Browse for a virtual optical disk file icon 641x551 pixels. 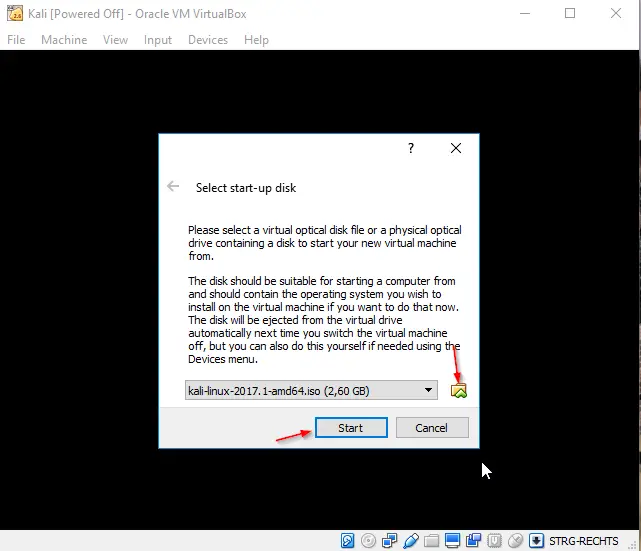coord(459,391)
